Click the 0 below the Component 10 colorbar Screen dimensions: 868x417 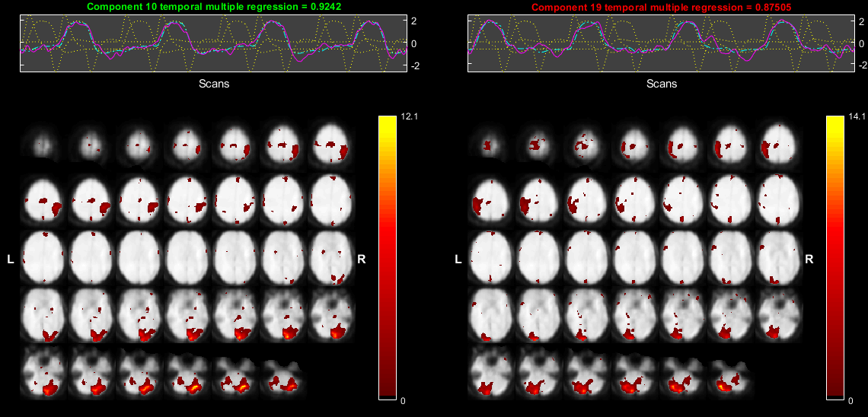click(x=403, y=401)
